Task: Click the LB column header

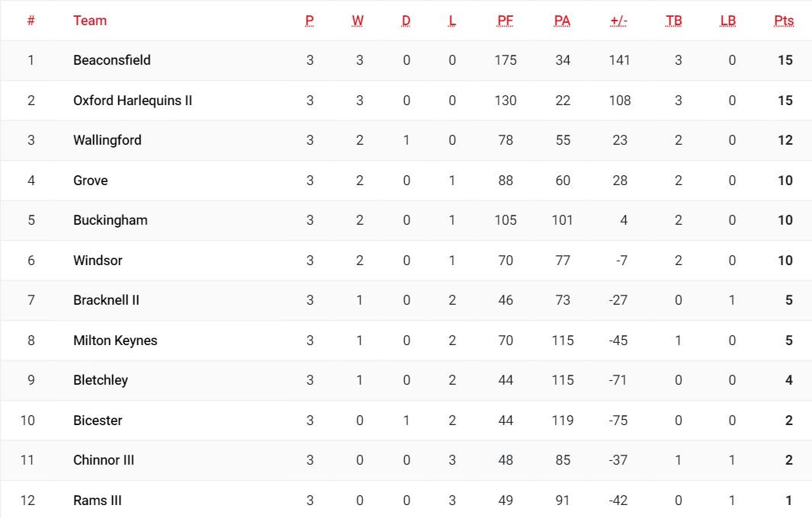Action: [x=728, y=21]
